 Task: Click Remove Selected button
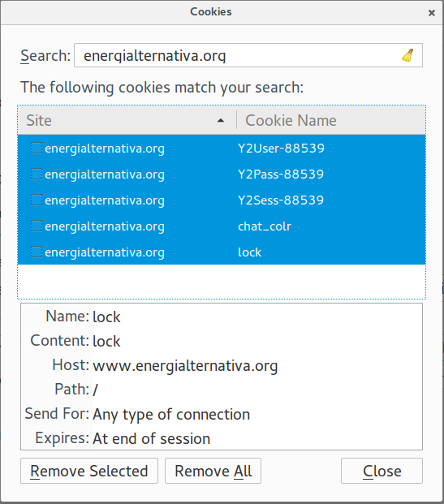[x=89, y=471]
